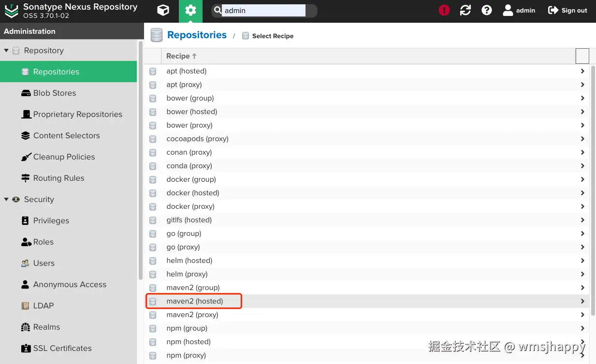
Task: Click the database icon next to Select Recipe
Action: (246, 36)
